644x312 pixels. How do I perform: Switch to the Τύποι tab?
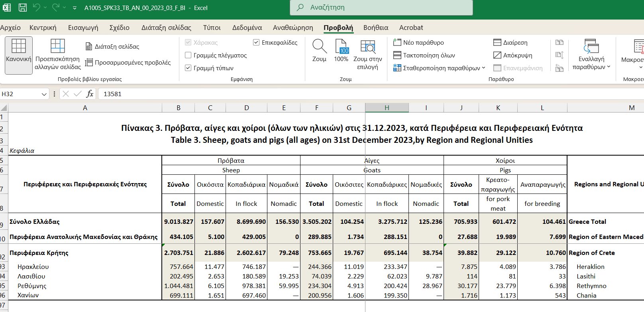212,28
